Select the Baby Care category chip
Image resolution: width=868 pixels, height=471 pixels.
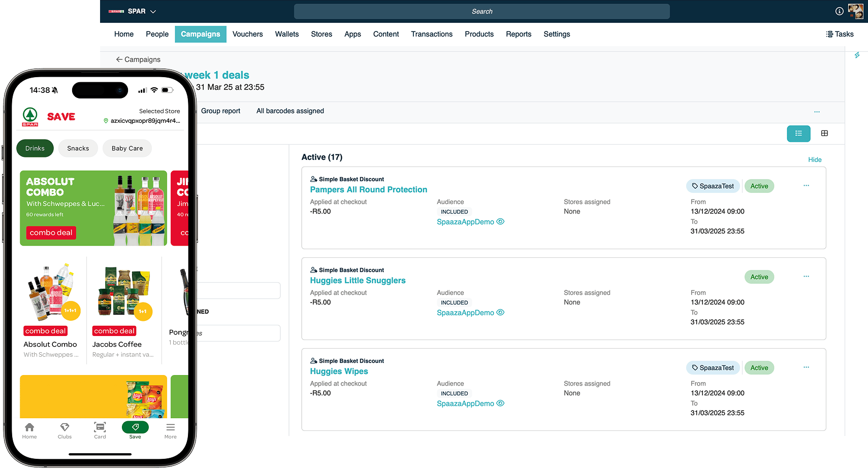[127, 148]
